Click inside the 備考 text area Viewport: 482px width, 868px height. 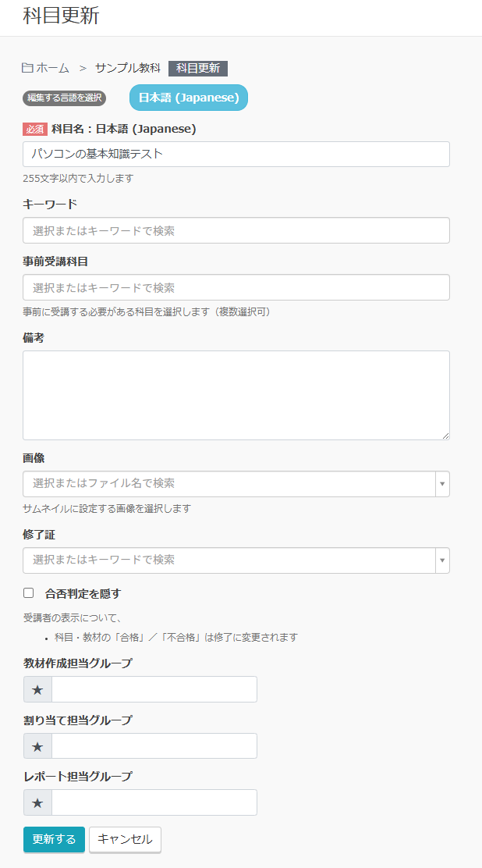point(236,395)
